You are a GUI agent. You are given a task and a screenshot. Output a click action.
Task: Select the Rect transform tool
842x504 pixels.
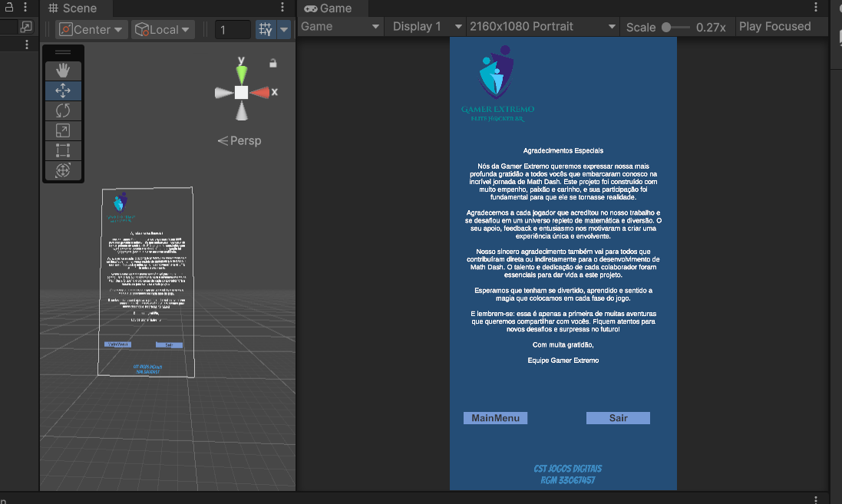(x=63, y=150)
